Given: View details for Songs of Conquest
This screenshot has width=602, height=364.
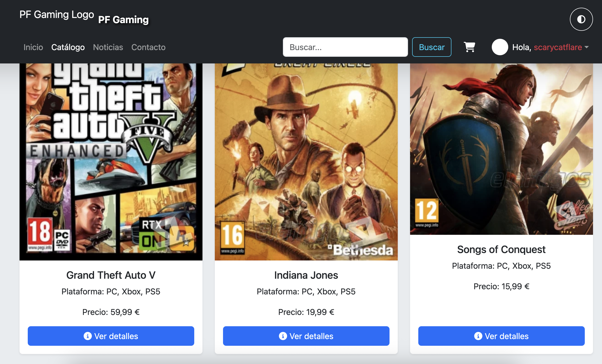Looking at the screenshot, I should click(x=501, y=336).
